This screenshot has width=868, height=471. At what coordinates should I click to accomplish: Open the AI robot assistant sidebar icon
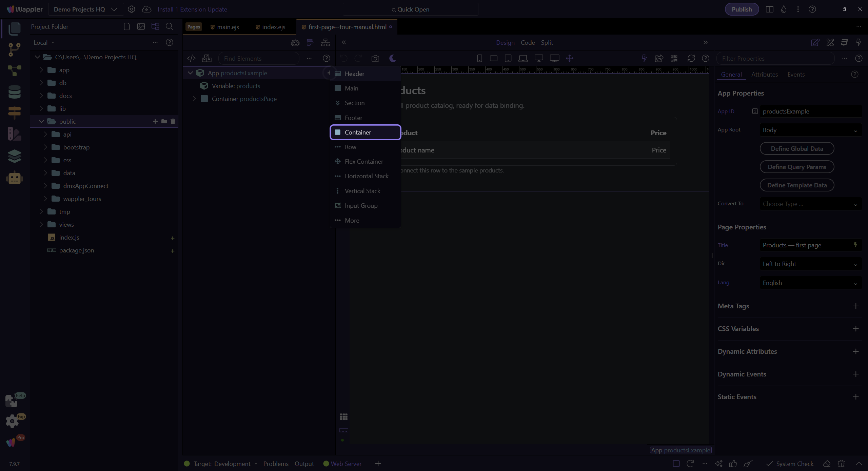[14, 178]
